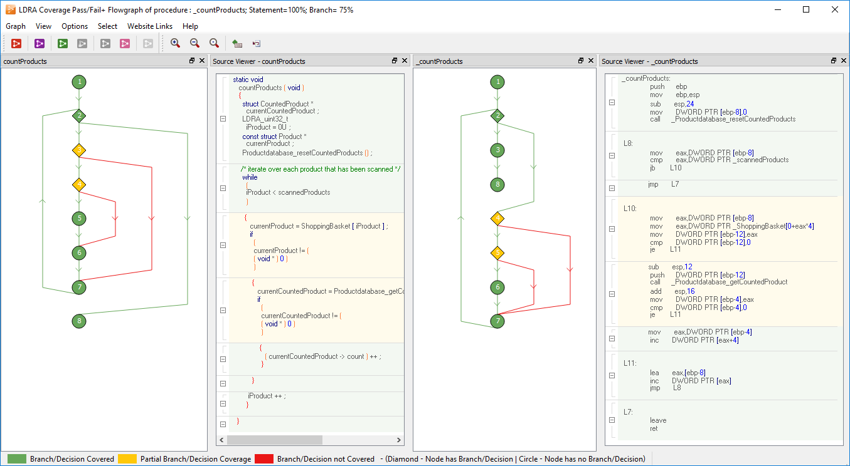Close the countProducts flowgraph panel
Screen dimensions: 850x466
pos(202,61)
